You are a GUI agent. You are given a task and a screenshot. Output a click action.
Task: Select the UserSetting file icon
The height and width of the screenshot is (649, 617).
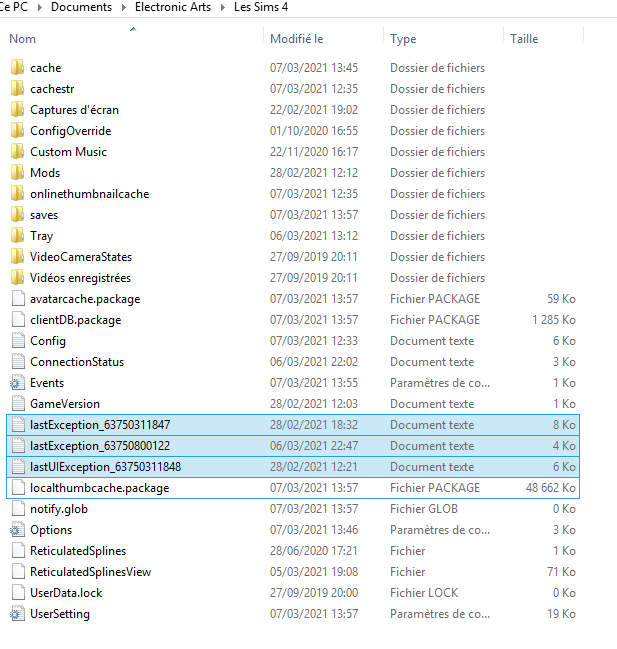tap(16, 614)
